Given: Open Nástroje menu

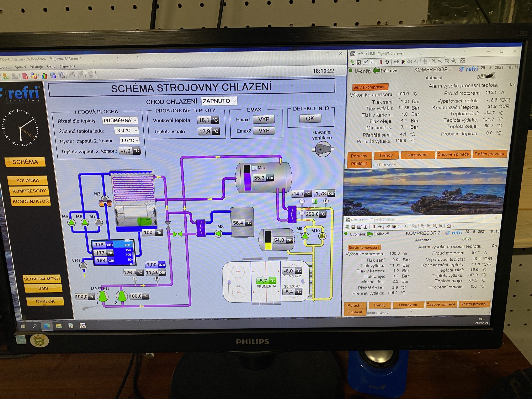Looking at the screenshot, I should click(x=36, y=67).
